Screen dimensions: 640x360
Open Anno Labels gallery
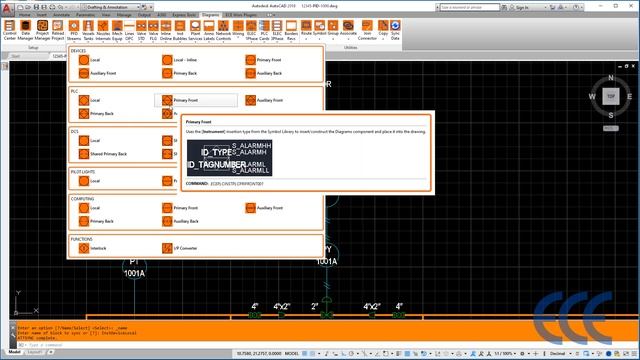coord(209,31)
